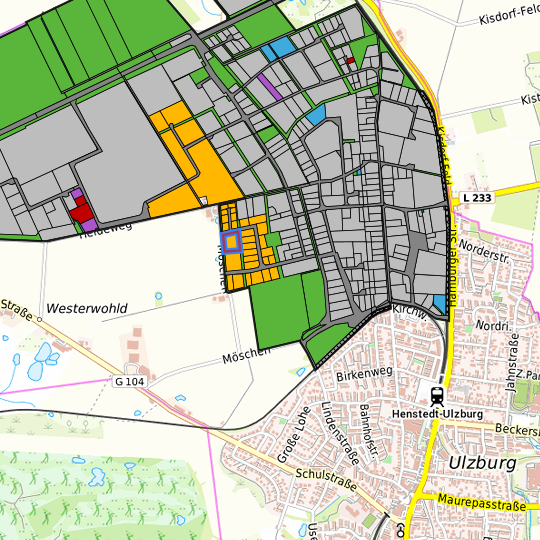Select the small green square among orange parcels

coord(273,240)
